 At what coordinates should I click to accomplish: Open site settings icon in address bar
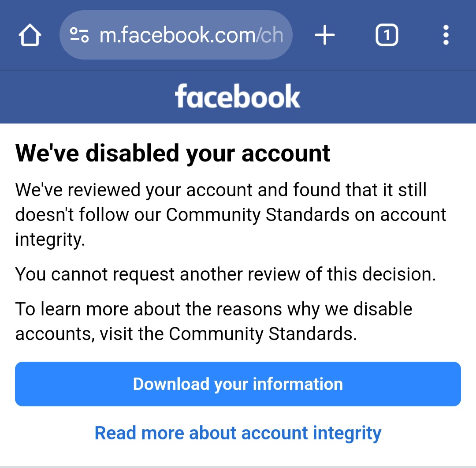point(79,35)
